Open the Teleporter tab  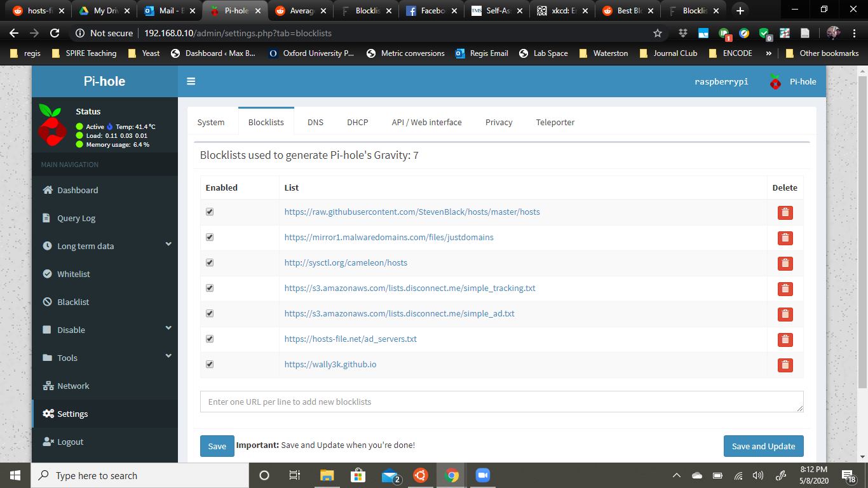pos(555,122)
